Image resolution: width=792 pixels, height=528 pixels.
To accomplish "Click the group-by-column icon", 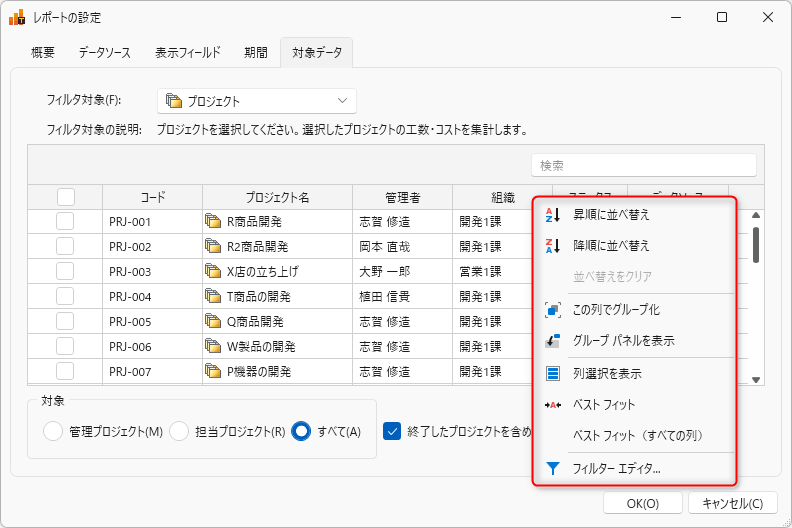I will tap(553, 310).
